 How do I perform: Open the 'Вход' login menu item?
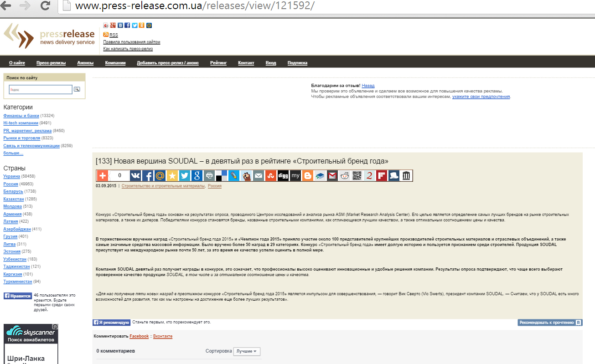click(271, 63)
